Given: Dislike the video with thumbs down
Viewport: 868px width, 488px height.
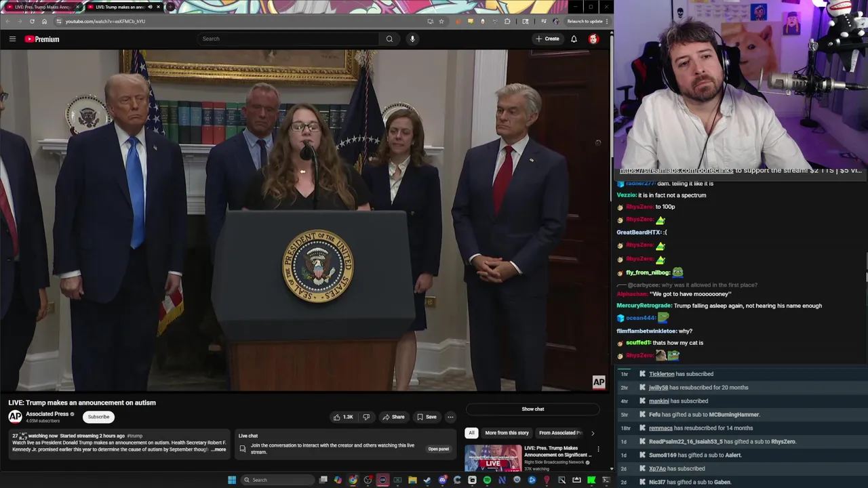Looking at the screenshot, I should pyautogui.click(x=366, y=417).
